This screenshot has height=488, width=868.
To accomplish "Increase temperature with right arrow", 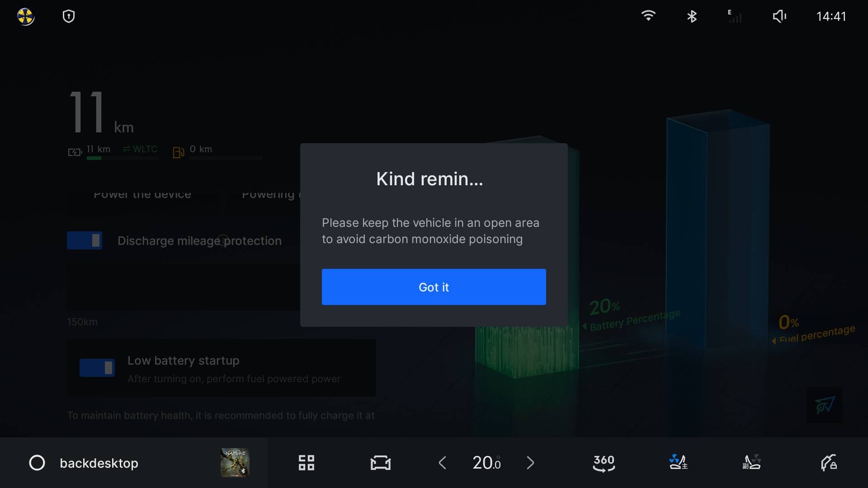I will tap(530, 463).
